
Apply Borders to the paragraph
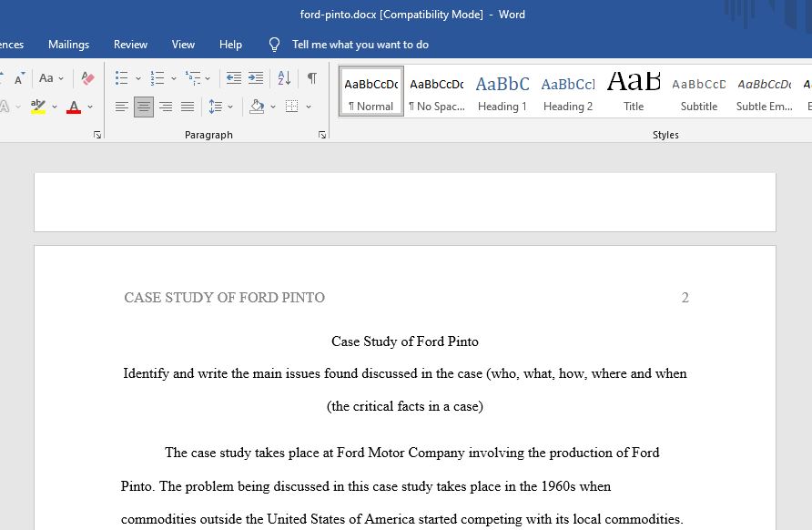pyautogui.click(x=292, y=107)
